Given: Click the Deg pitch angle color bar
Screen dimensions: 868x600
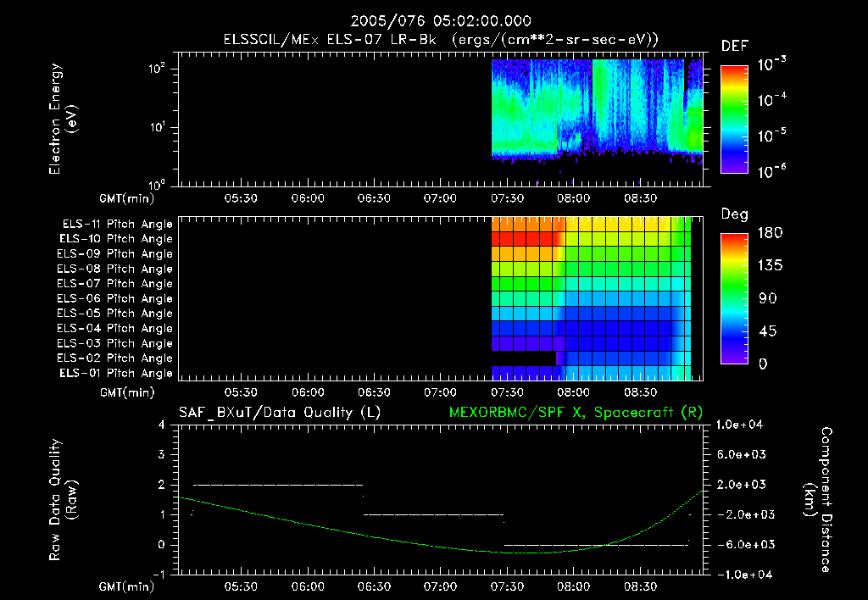Looking at the screenshot, I should 734,299.
